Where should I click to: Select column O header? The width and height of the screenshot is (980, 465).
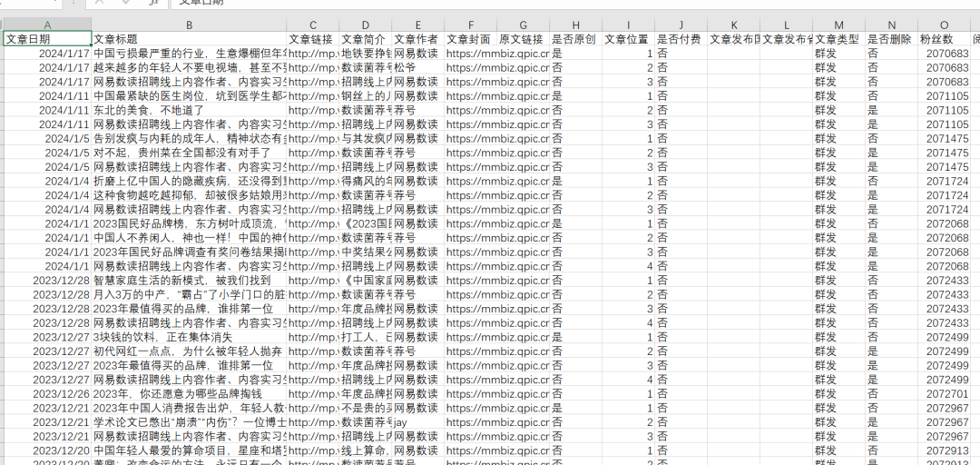(x=944, y=25)
